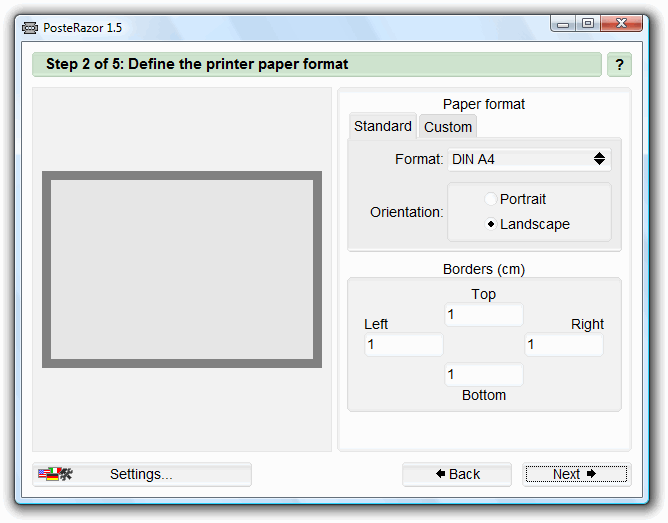Open the paper Format dropdown
Screen dimensions: 668x523
click(528, 159)
